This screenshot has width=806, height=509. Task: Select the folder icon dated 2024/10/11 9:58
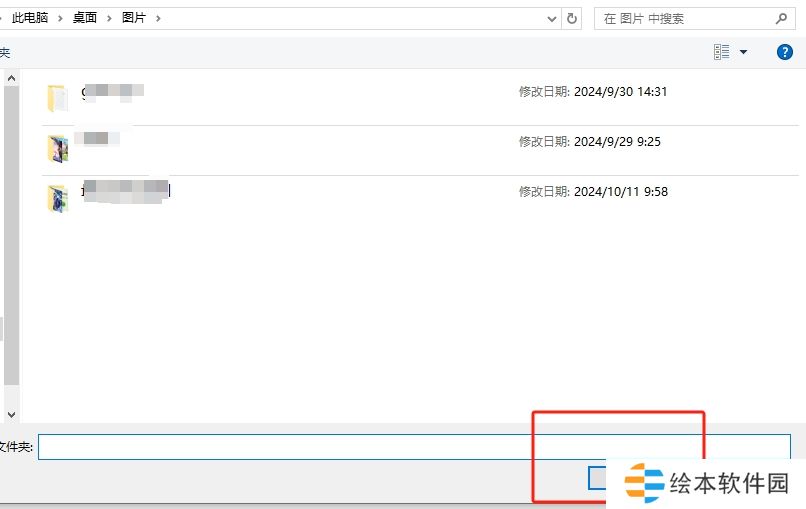coord(57,198)
